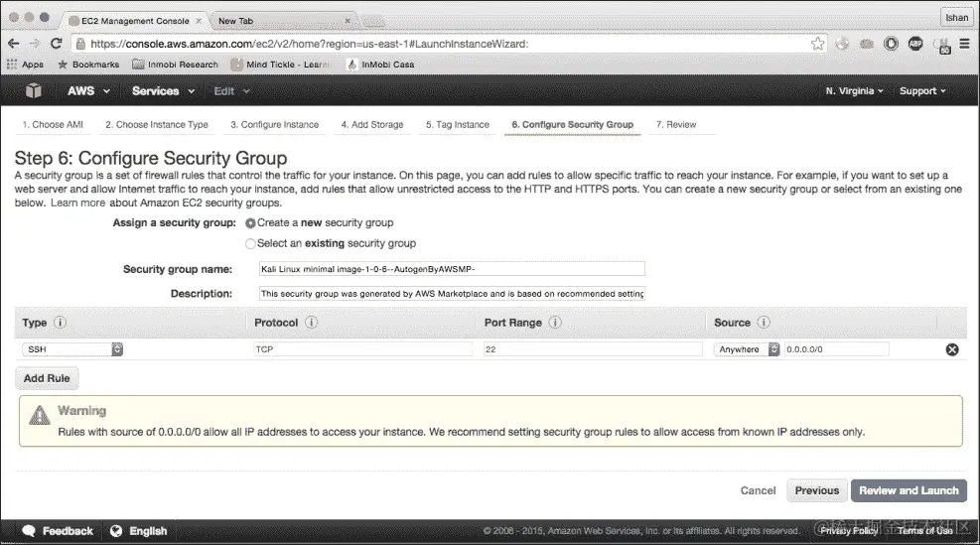Screen dimensions: 980x545
Task: Open the Support dropdown
Action: (x=922, y=90)
